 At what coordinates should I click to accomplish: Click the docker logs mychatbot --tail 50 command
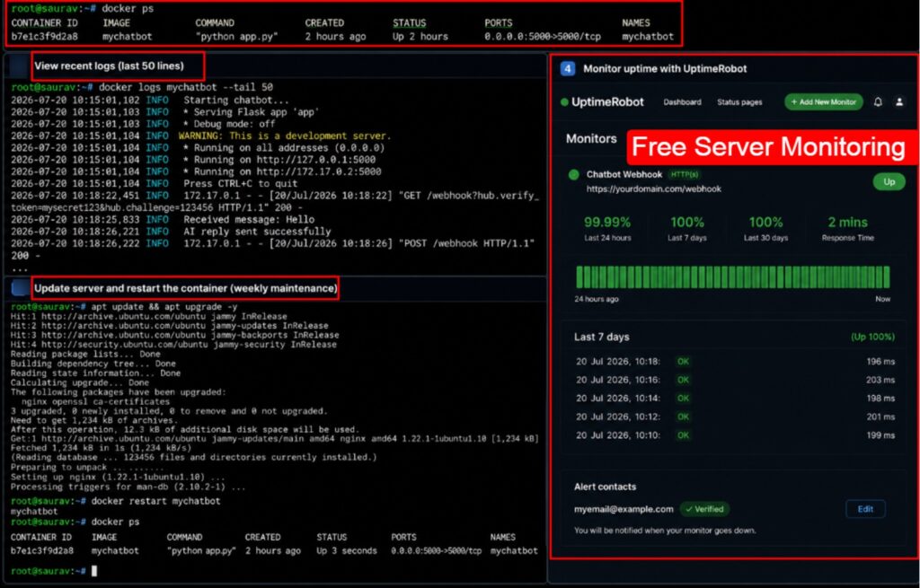(x=185, y=87)
